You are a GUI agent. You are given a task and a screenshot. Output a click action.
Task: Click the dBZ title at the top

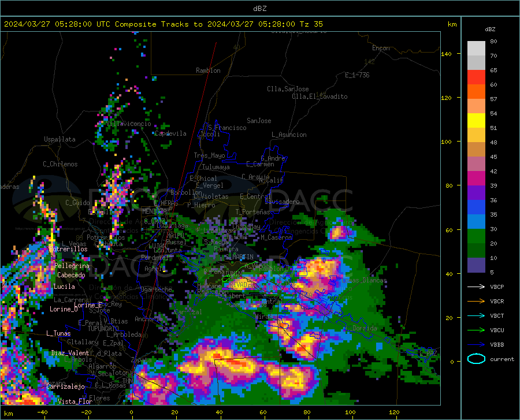259,9
